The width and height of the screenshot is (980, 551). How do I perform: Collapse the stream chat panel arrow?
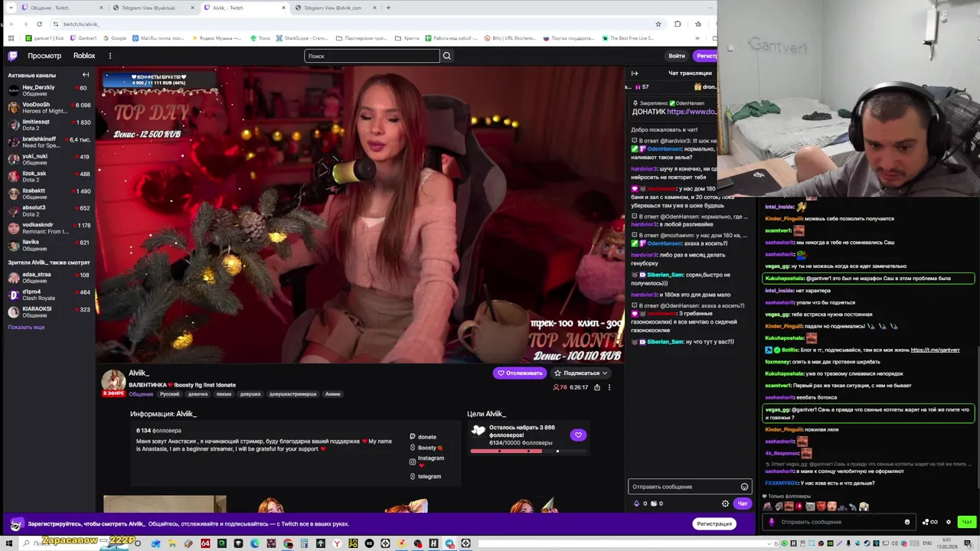click(x=634, y=73)
